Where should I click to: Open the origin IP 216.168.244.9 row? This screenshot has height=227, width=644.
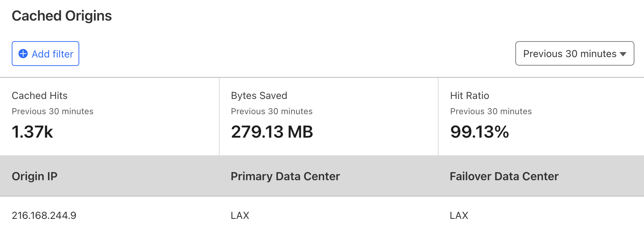(x=44, y=215)
